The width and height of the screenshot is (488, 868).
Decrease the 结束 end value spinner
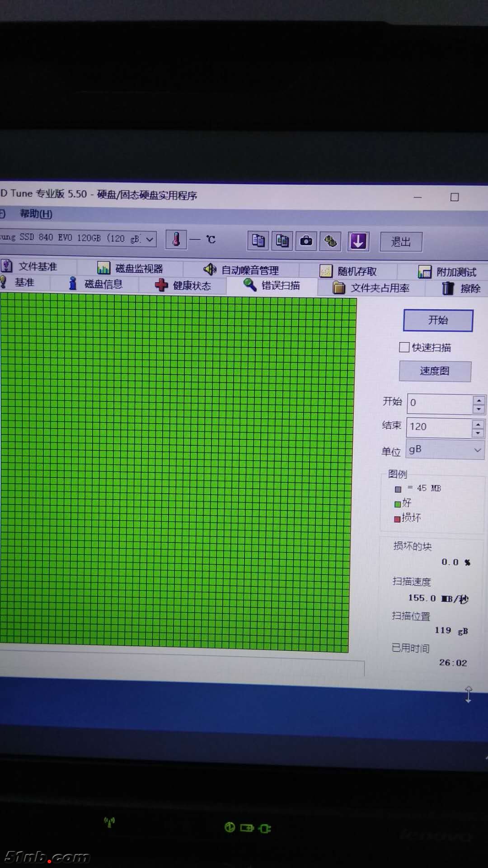(478, 433)
